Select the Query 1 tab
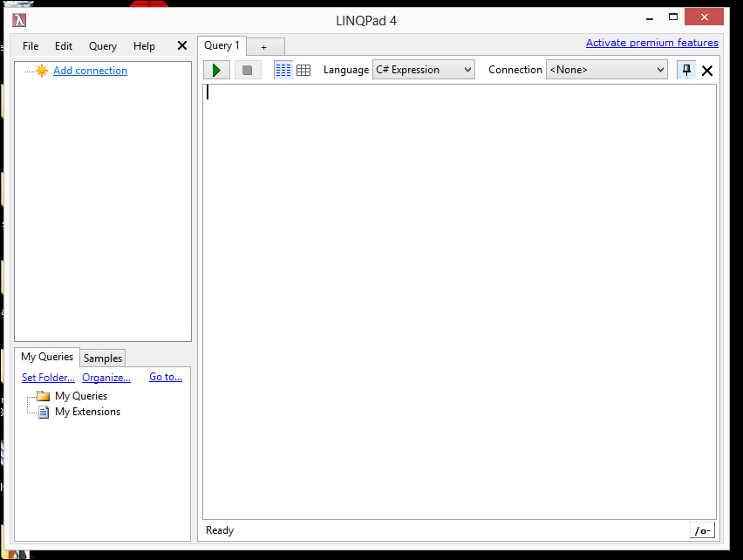This screenshot has height=560, width=743. (222, 45)
